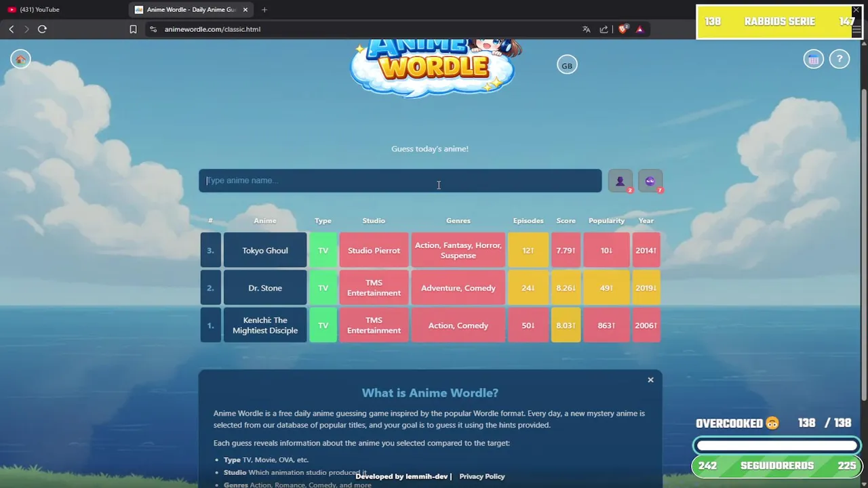View site information icon in the address bar
Screen dimensions: 868x488
tap(153, 29)
